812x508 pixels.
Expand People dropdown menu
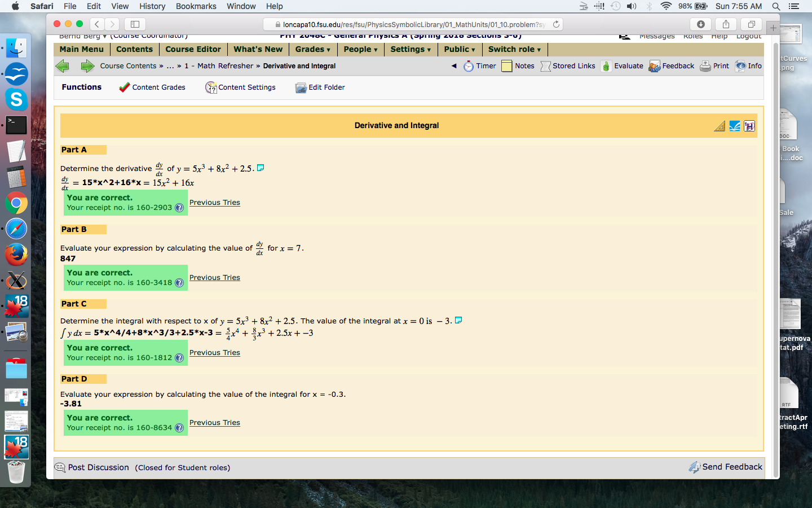coord(361,49)
